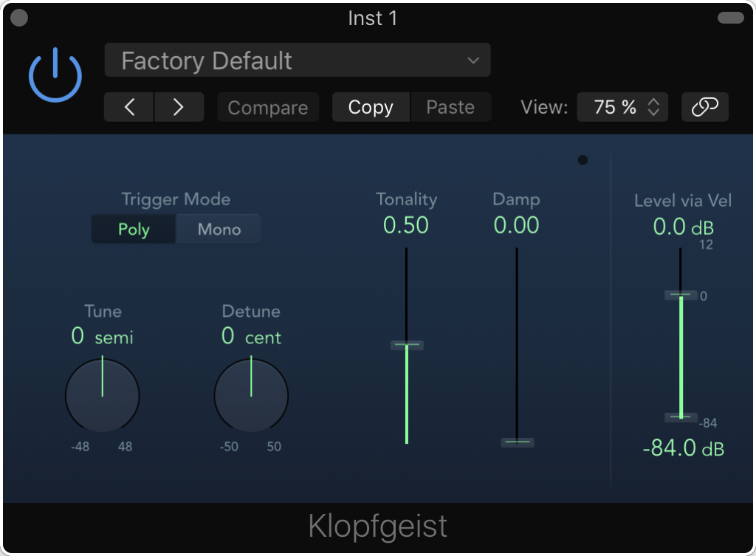This screenshot has height=556, width=756.
Task: Click the Damp value 0.00
Action: coord(516,225)
